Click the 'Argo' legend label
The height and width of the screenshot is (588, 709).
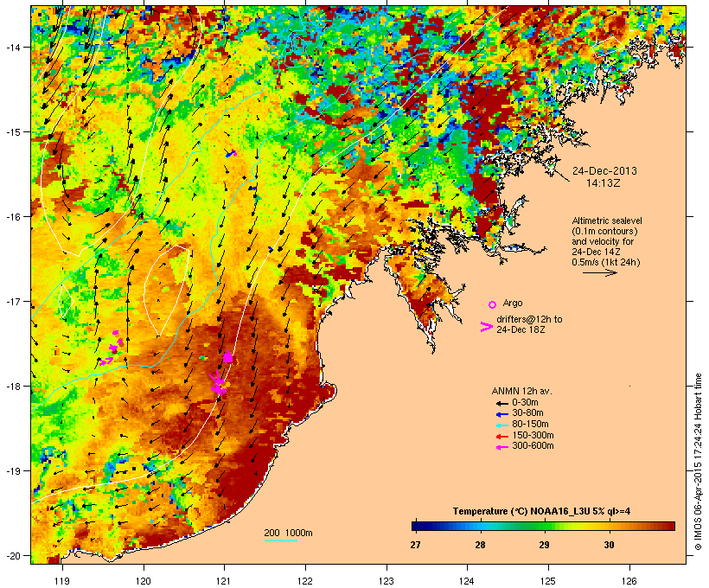513,303
